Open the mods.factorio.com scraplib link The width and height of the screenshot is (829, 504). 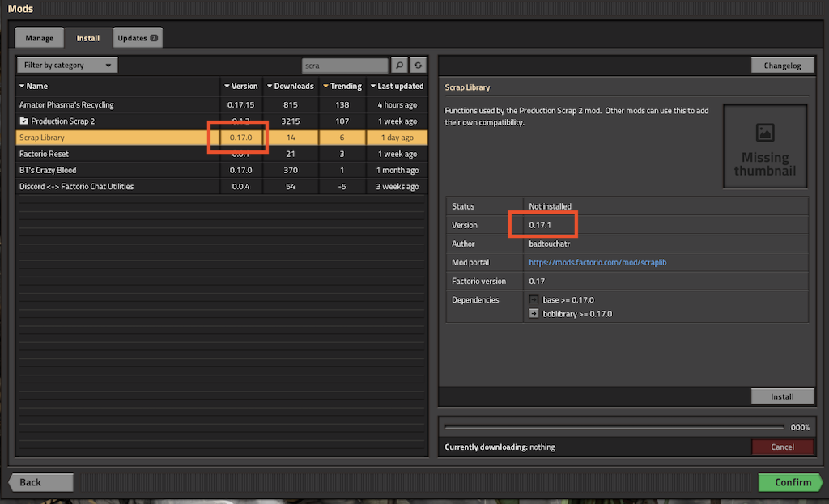tap(597, 263)
